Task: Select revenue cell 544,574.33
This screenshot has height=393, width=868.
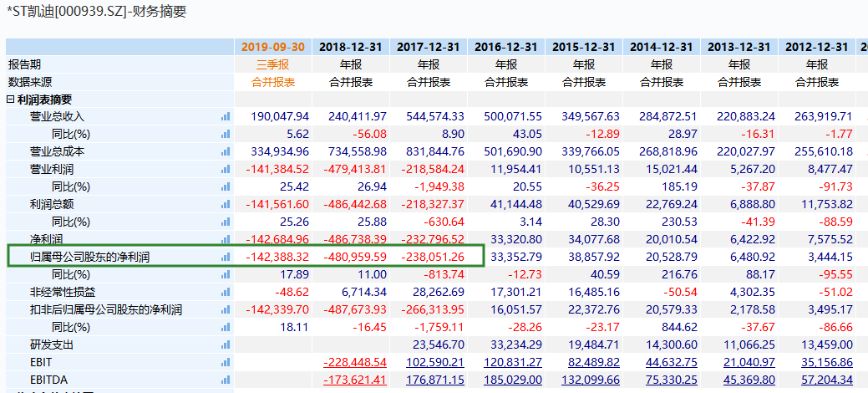Action: 435,116
